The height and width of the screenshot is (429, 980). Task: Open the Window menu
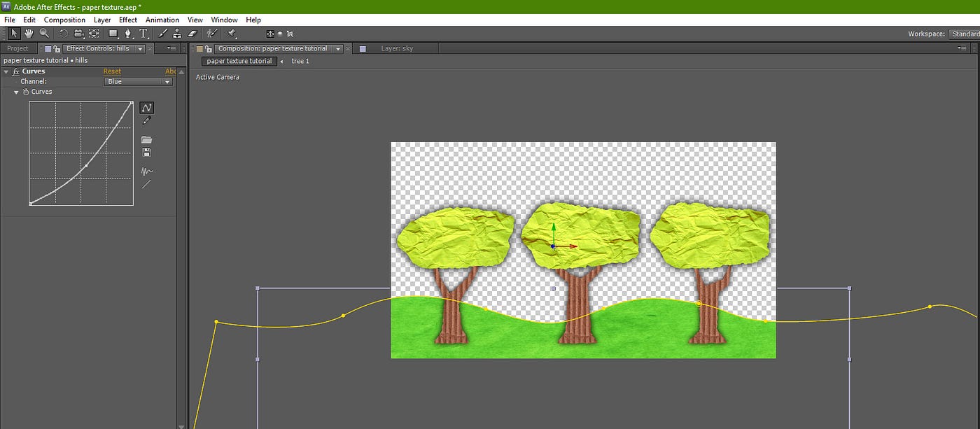(x=224, y=20)
